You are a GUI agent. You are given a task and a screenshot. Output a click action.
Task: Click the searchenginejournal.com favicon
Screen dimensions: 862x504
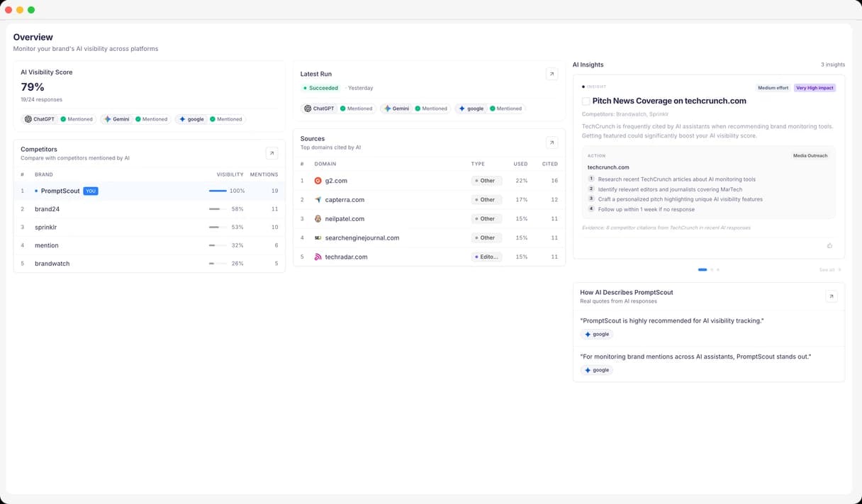[x=318, y=237]
